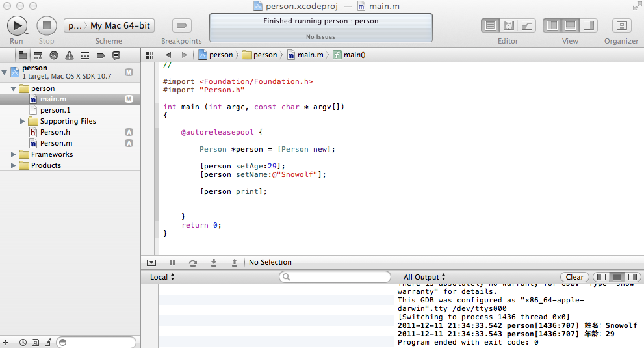Screen dimensions: 644x348
Task: Toggle the Breakpoints button
Action: click(181, 25)
